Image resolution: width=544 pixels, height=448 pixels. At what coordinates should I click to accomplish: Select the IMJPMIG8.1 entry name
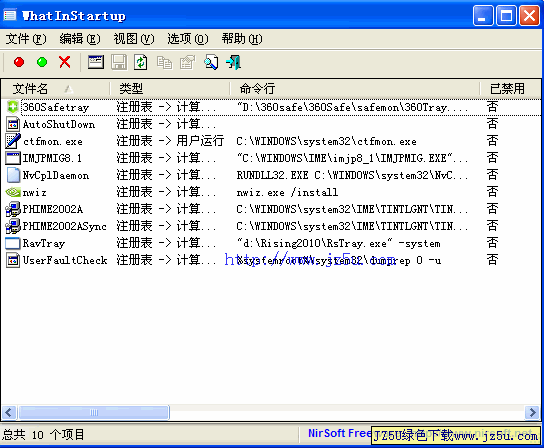[x=52, y=158]
